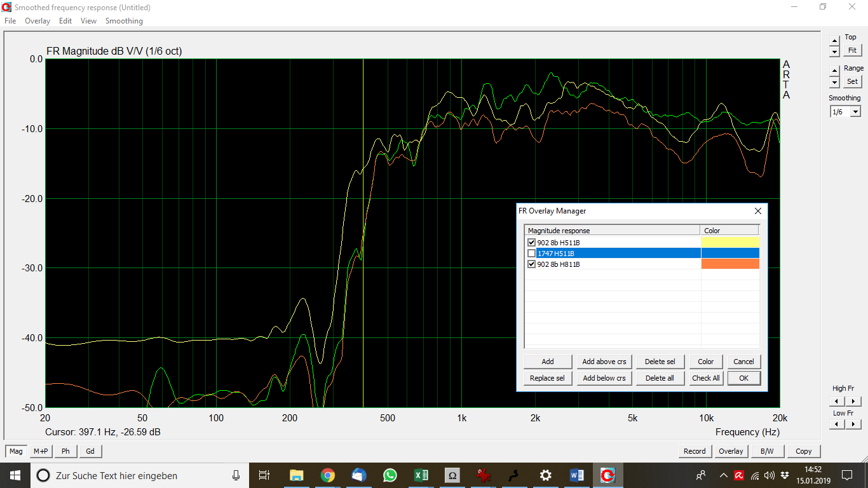
Task: Confirm overlay dialog with OK
Action: 743,378
